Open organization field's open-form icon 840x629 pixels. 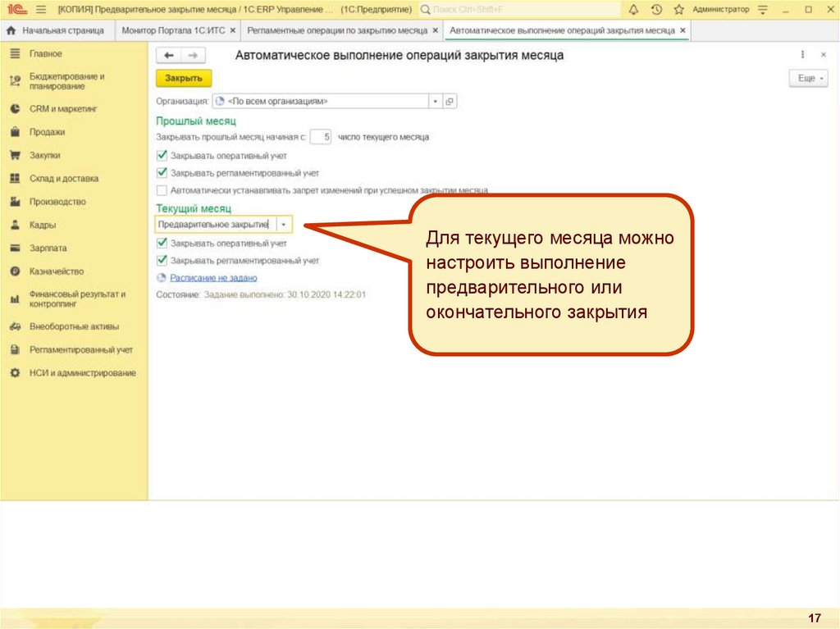pos(450,102)
